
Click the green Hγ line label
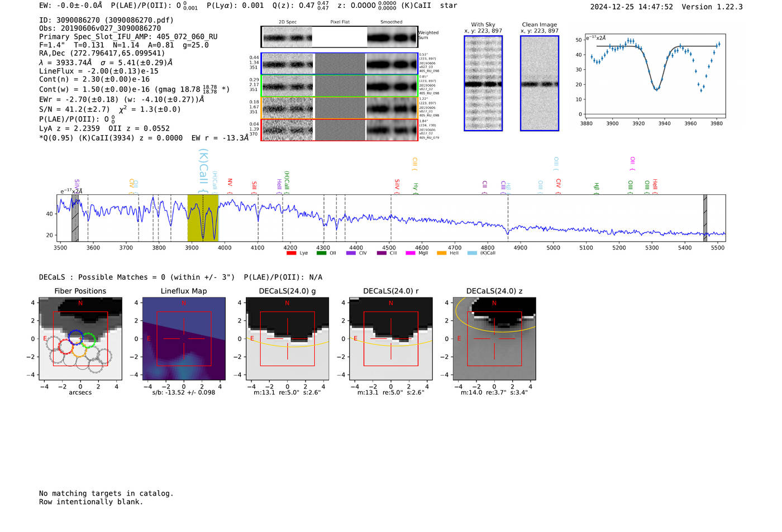(415, 188)
